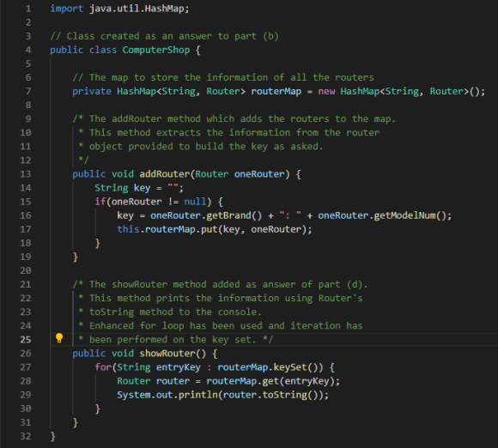Place cursor on the addRouter method name
Screen dimensions: 498x448
pyautogui.click(x=165, y=174)
